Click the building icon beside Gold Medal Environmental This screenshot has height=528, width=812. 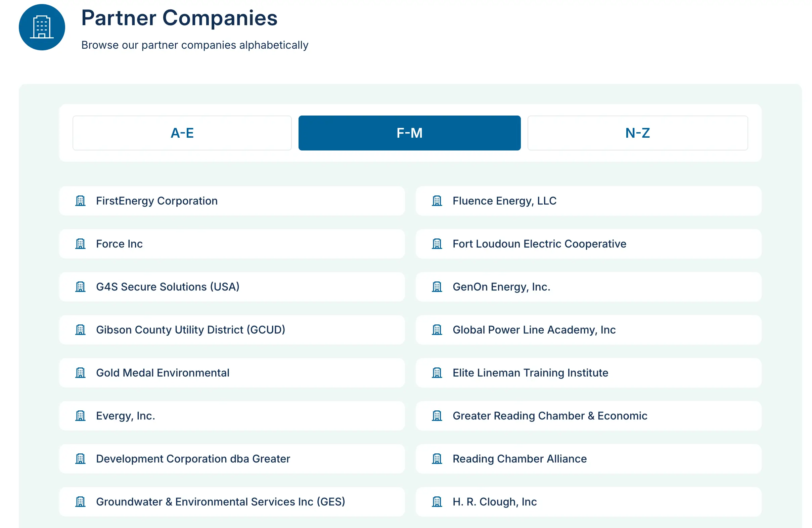pyautogui.click(x=80, y=373)
